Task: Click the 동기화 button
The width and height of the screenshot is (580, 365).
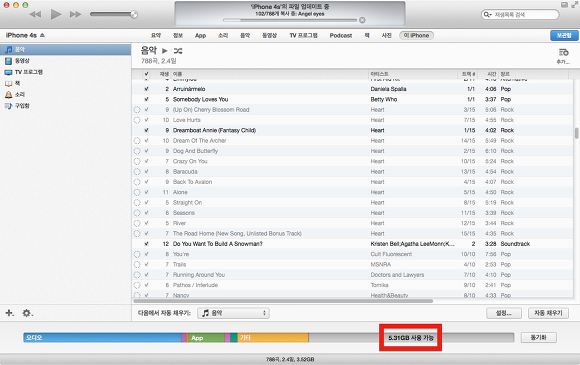Action: pyautogui.click(x=539, y=337)
